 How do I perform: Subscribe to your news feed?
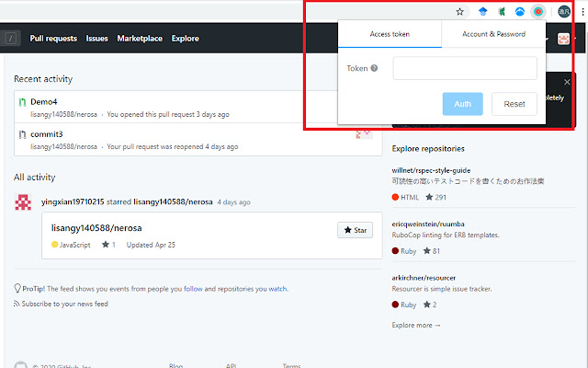64,304
